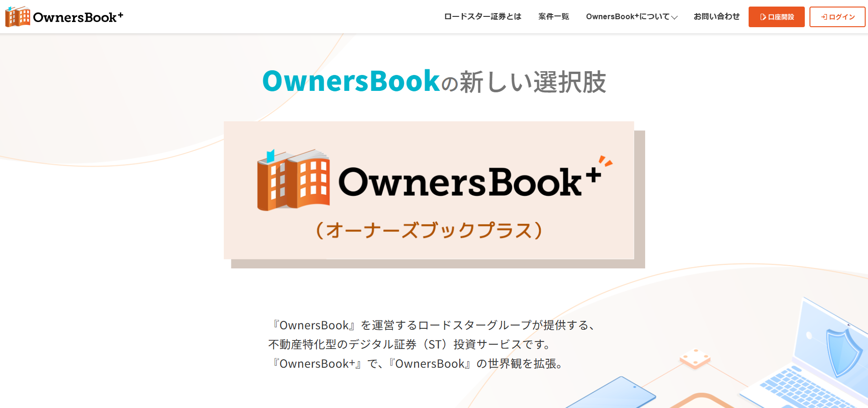Click the text (オーナーズブックプラス)
The height and width of the screenshot is (408, 868).
(x=429, y=230)
